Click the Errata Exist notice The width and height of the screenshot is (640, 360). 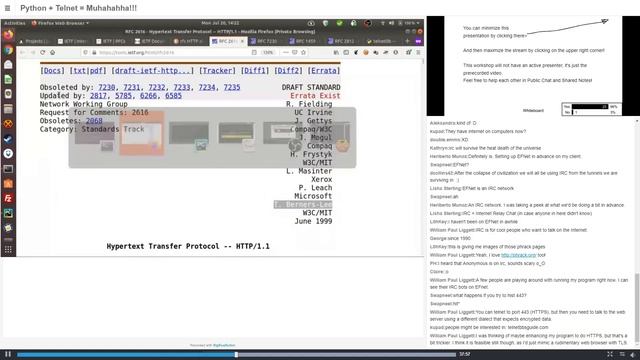(315, 96)
